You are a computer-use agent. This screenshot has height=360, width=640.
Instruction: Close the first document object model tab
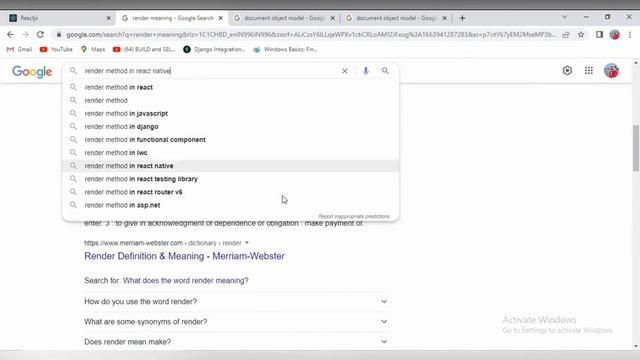point(332,18)
